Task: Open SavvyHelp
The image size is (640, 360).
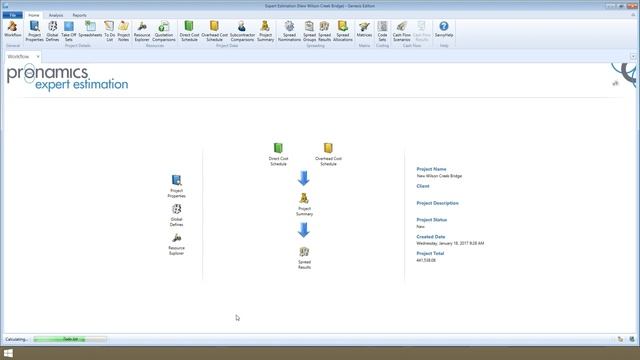Action: 444,29
